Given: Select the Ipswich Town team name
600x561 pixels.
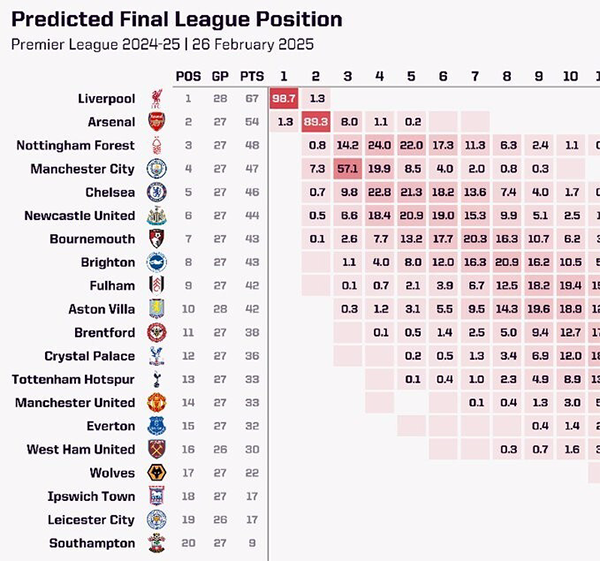Looking at the screenshot, I should [91, 496].
